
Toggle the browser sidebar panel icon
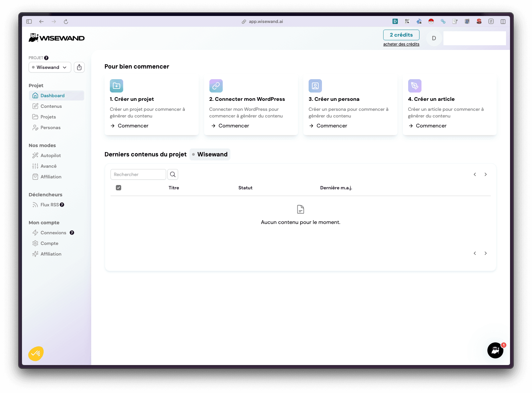point(29,22)
